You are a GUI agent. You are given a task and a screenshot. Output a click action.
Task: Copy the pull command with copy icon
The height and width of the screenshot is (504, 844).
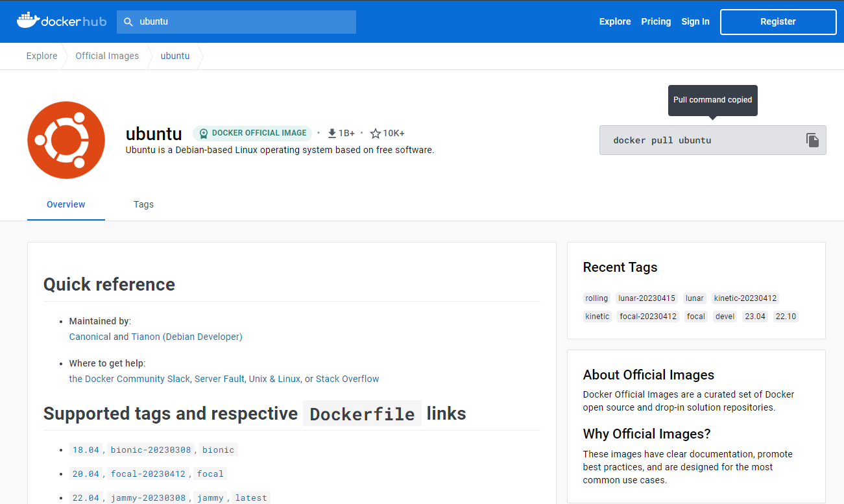812,140
